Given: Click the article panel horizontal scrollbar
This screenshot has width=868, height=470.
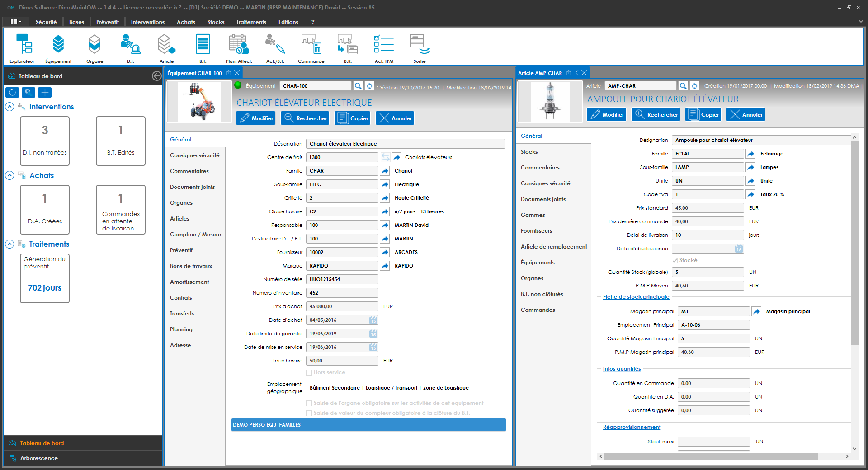Looking at the screenshot, I should 710,456.
